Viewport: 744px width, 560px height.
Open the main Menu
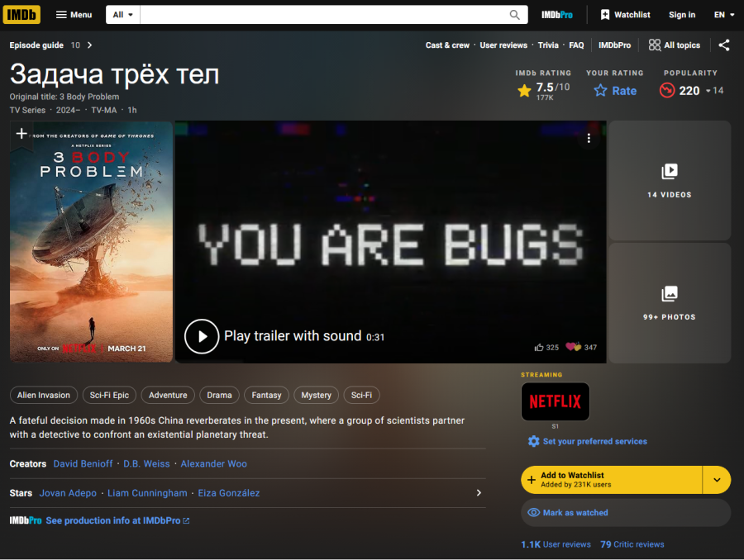(74, 15)
